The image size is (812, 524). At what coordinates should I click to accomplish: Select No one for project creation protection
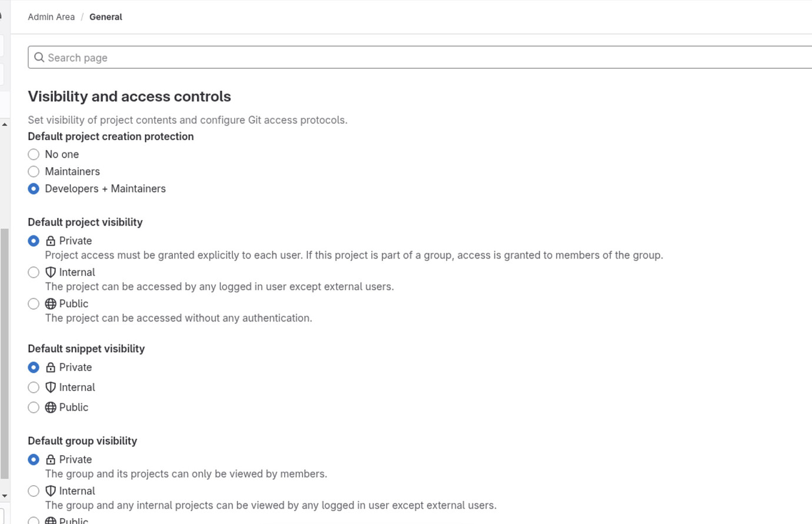tap(34, 154)
